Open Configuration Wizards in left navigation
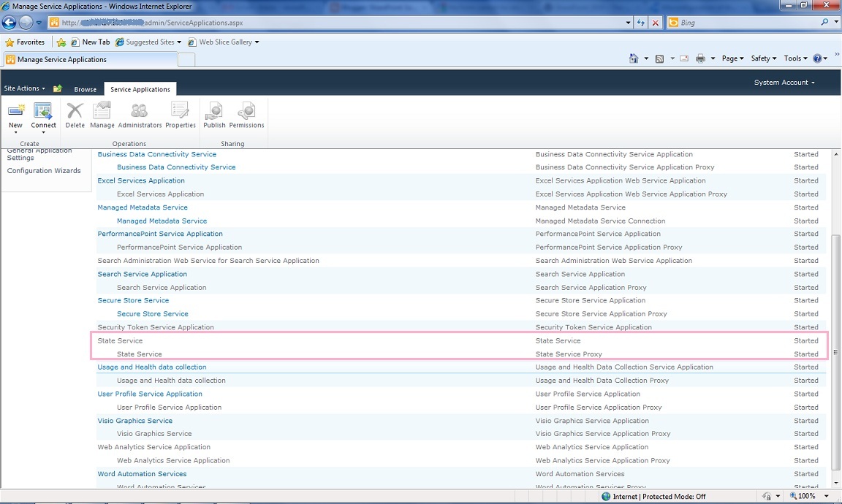 point(44,171)
